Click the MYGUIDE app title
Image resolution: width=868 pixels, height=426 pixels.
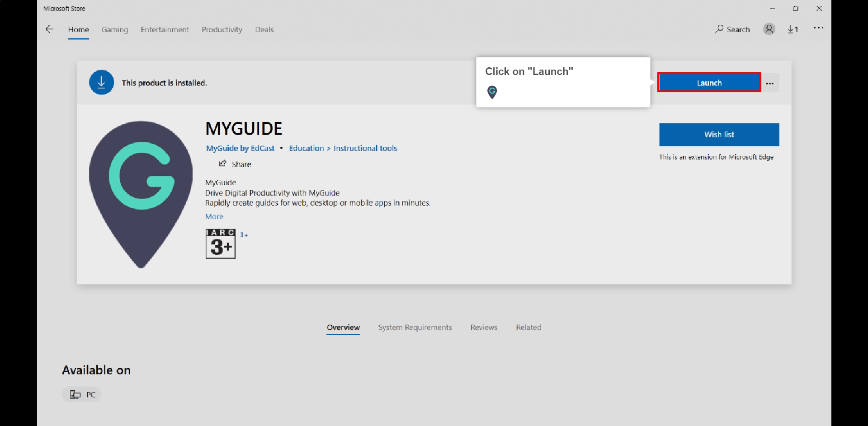coord(244,129)
